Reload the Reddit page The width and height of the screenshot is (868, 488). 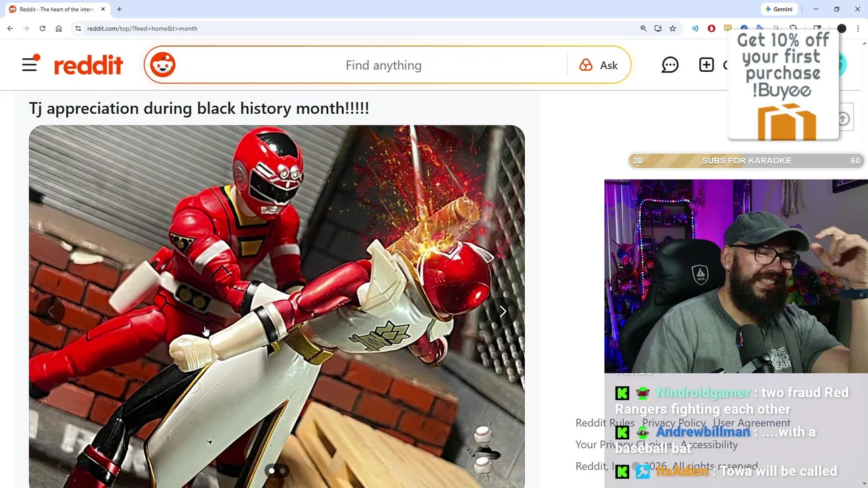click(x=42, y=28)
